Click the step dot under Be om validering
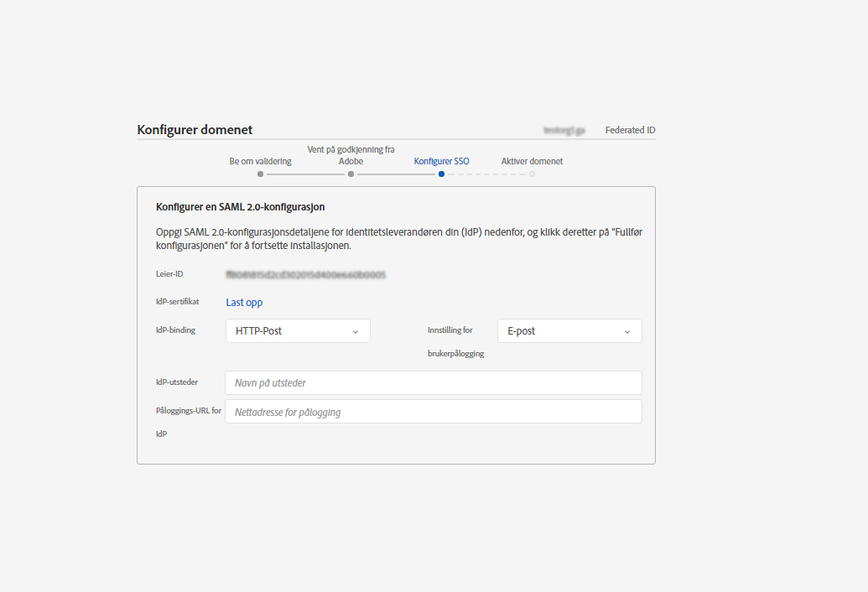 point(260,174)
